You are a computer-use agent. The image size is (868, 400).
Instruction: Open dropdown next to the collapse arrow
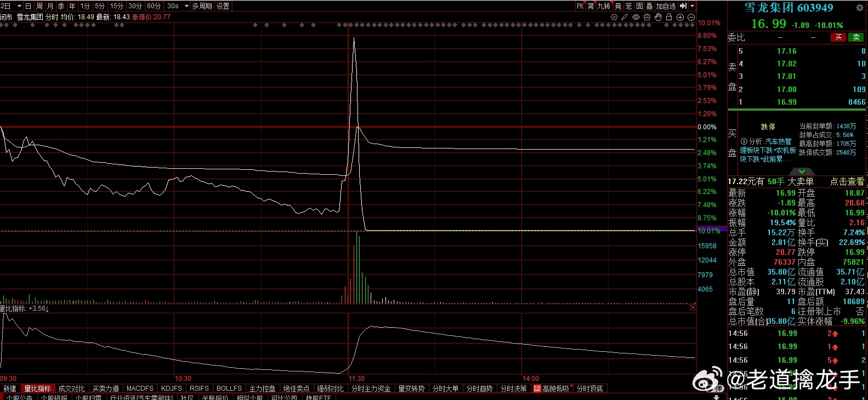[692, 6]
